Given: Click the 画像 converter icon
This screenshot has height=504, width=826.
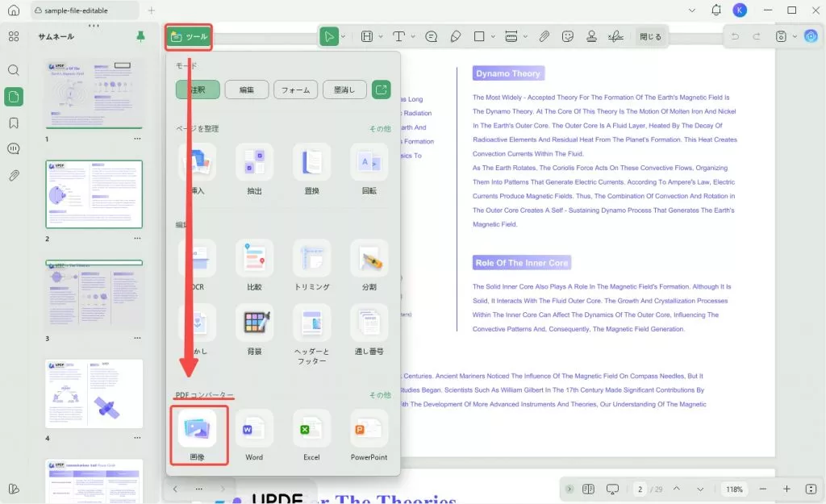Looking at the screenshot, I should click(x=198, y=429).
